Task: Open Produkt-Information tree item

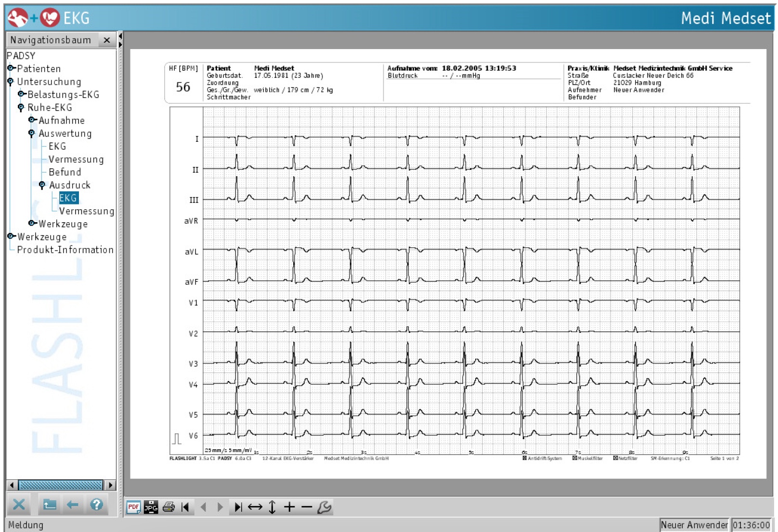Action: click(x=65, y=250)
